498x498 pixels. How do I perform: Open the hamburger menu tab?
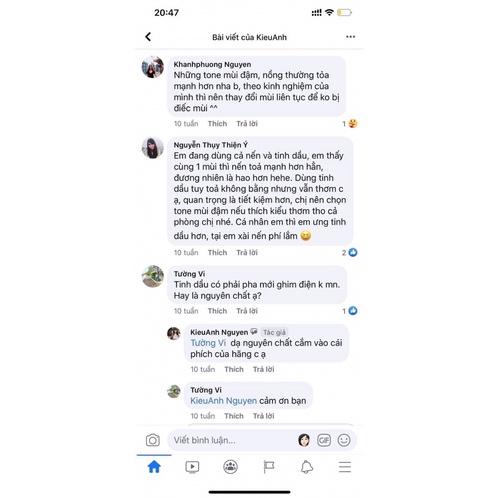(x=345, y=467)
